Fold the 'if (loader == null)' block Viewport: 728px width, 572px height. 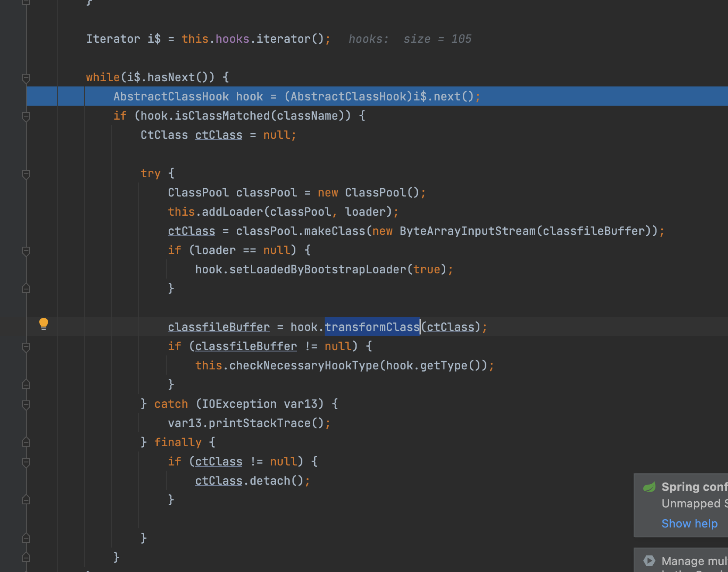tap(26, 251)
